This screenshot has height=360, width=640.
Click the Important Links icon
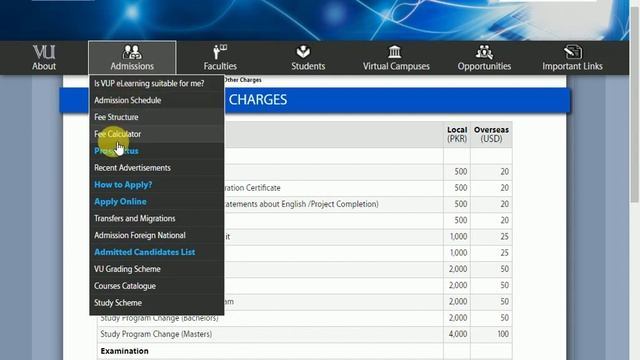[573, 52]
